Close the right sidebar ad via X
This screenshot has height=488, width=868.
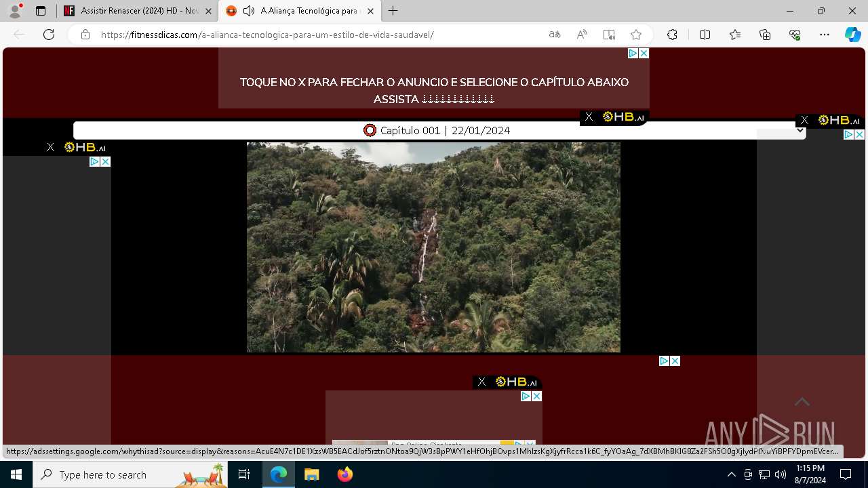[859, 135]
